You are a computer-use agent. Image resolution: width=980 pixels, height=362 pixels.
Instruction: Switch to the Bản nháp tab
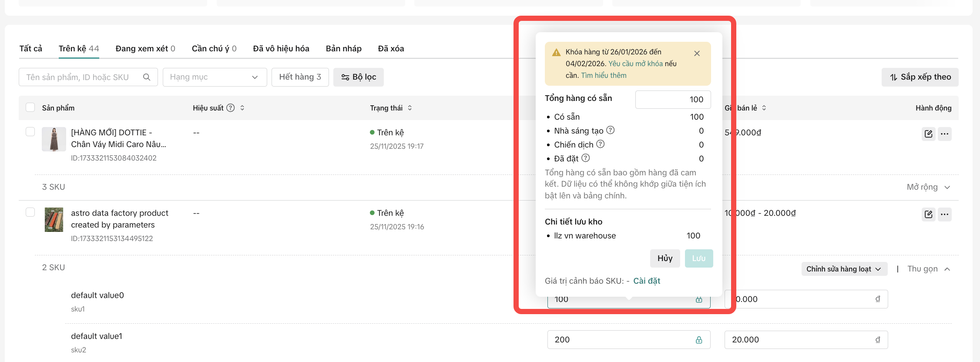click(x=343, y=48)
